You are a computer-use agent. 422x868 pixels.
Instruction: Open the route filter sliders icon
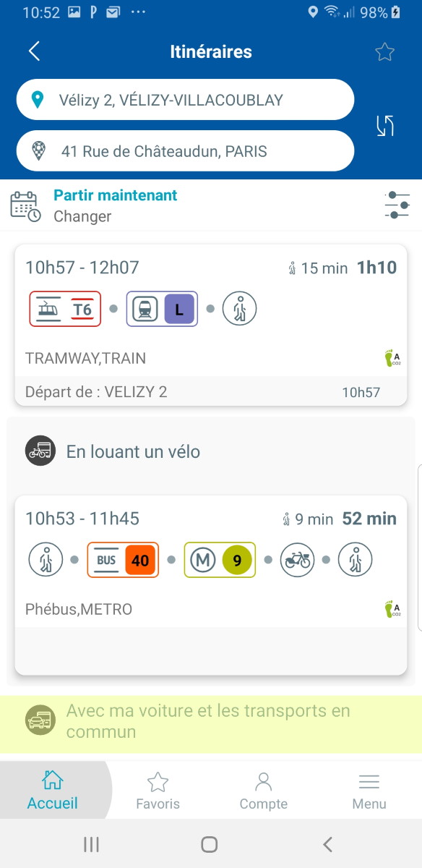click(397, 205)
